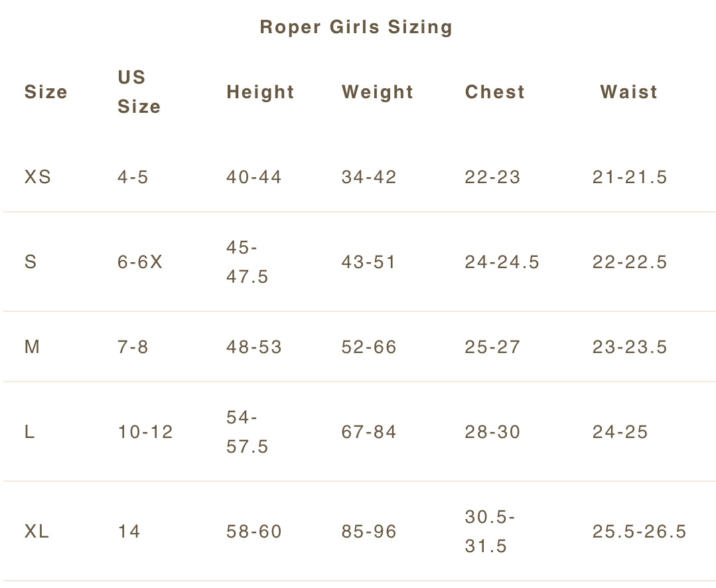Viewport: 716px width, 588px height.
Task: Click the 21-21.5 waist value
Action: tap(630, 177)
